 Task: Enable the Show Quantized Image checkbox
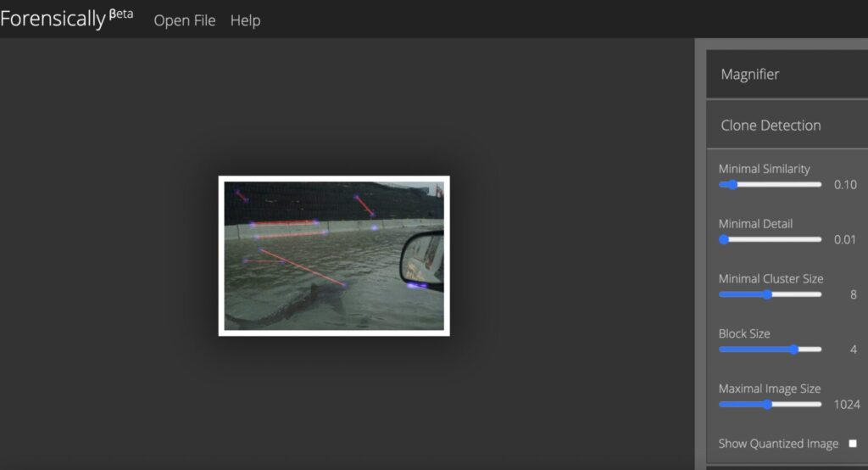pos(853,444)
